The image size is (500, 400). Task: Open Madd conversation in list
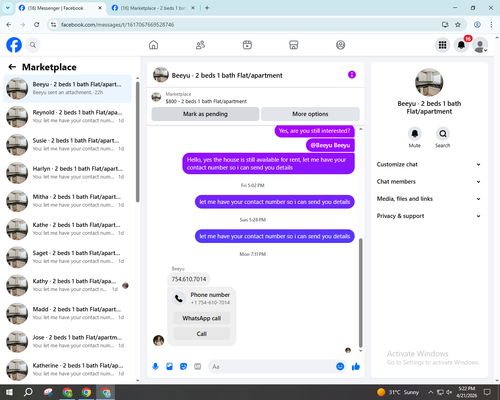coord(67,313)
